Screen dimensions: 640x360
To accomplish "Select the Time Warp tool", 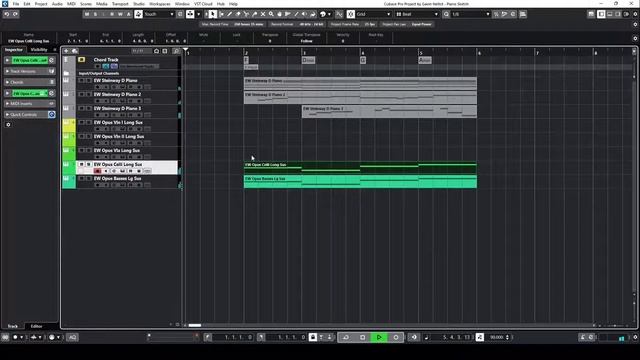I will (288, 14).
